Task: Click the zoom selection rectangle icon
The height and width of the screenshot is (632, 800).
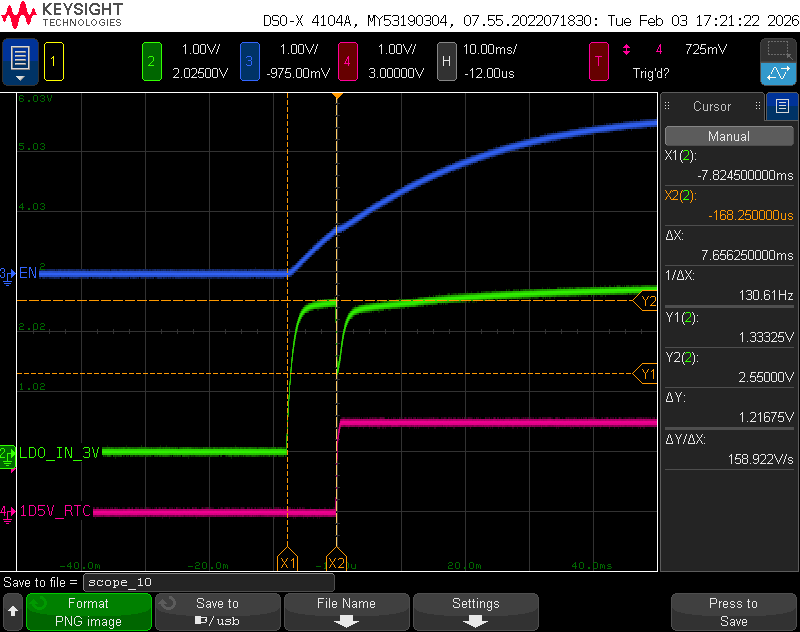Action: (778, 50)
